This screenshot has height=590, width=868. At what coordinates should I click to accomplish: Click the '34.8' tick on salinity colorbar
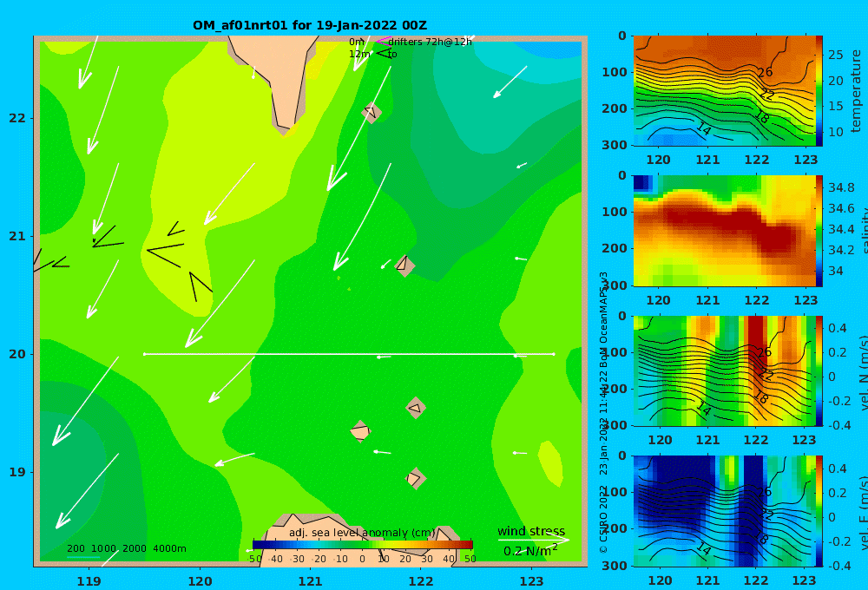click(x=841, y=187)
